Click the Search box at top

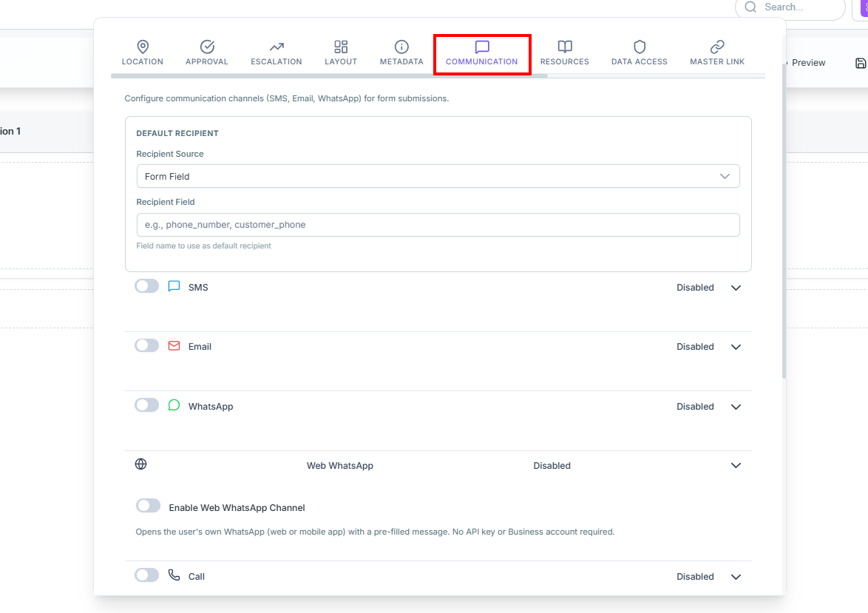(x=790, y=7)
